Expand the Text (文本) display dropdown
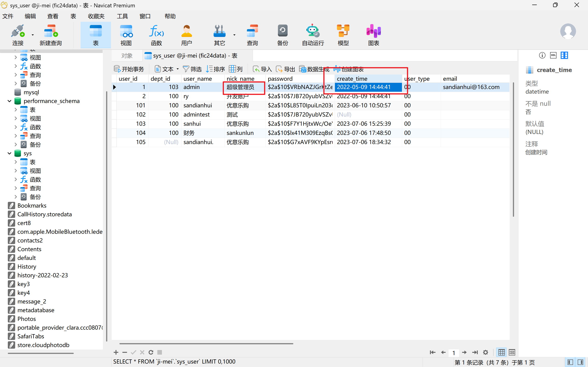 point(178,69)
